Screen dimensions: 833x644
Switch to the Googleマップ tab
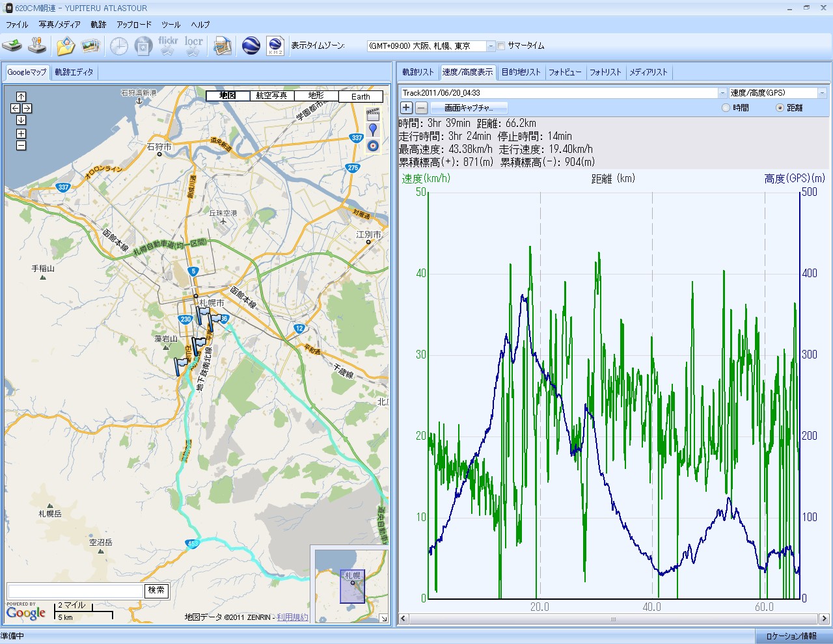pyautogui.click(x=27, y=72)
